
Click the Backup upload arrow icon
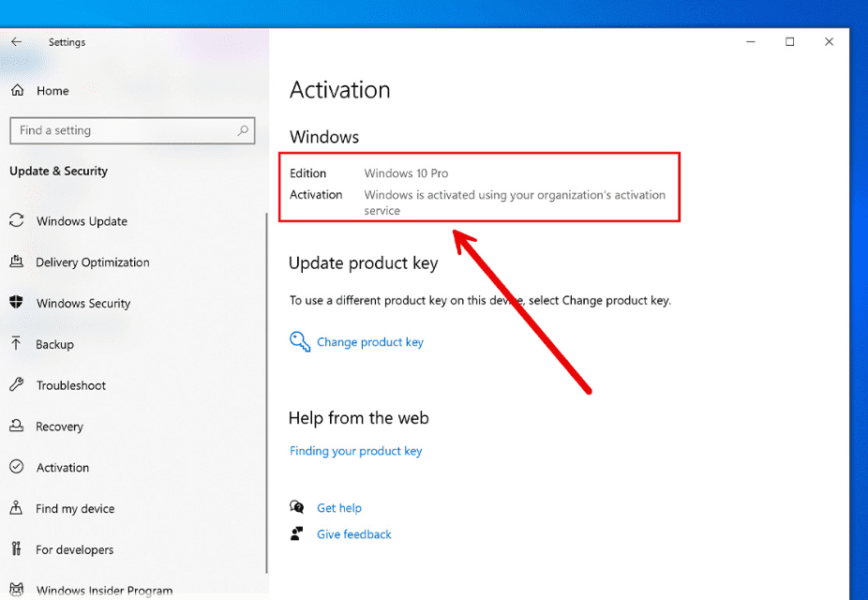(16, 344)
